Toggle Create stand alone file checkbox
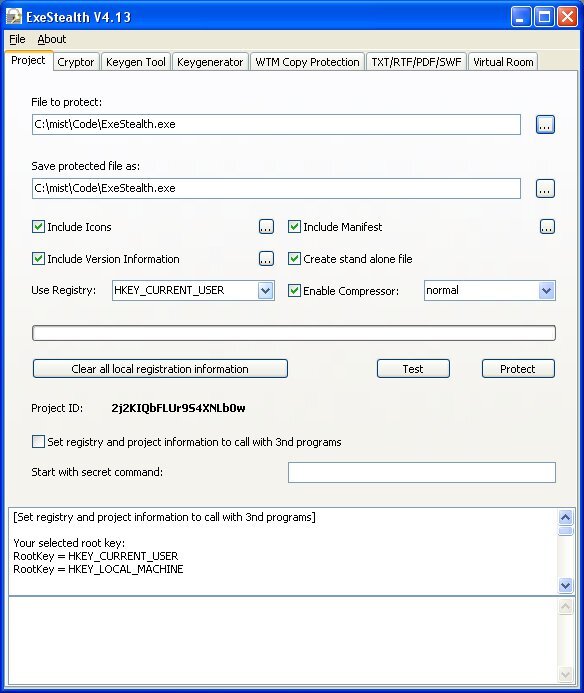The height and width of the screenshot is (693, 584). click(294, 259)
